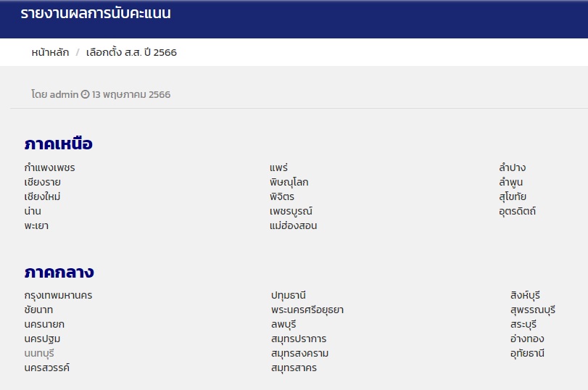This screenshot has height=390, width=588.
Task: Open กรุงเทพมหานคร results
Action: (58, 296)
